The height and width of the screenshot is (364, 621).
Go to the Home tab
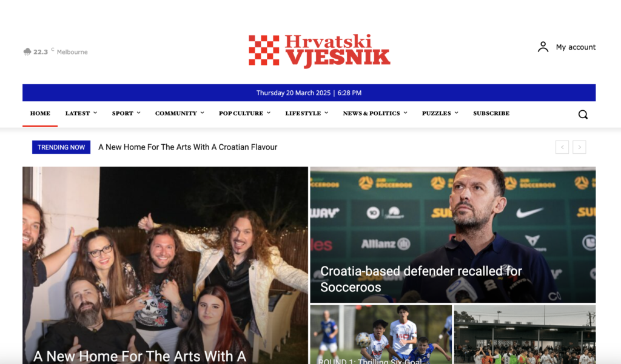(x=40, y=113)
